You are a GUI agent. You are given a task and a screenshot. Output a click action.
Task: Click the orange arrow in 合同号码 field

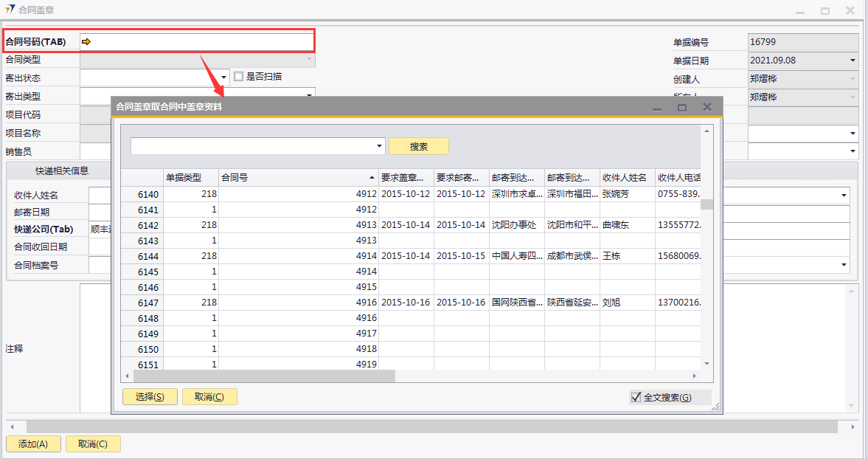tap(86, 42)
